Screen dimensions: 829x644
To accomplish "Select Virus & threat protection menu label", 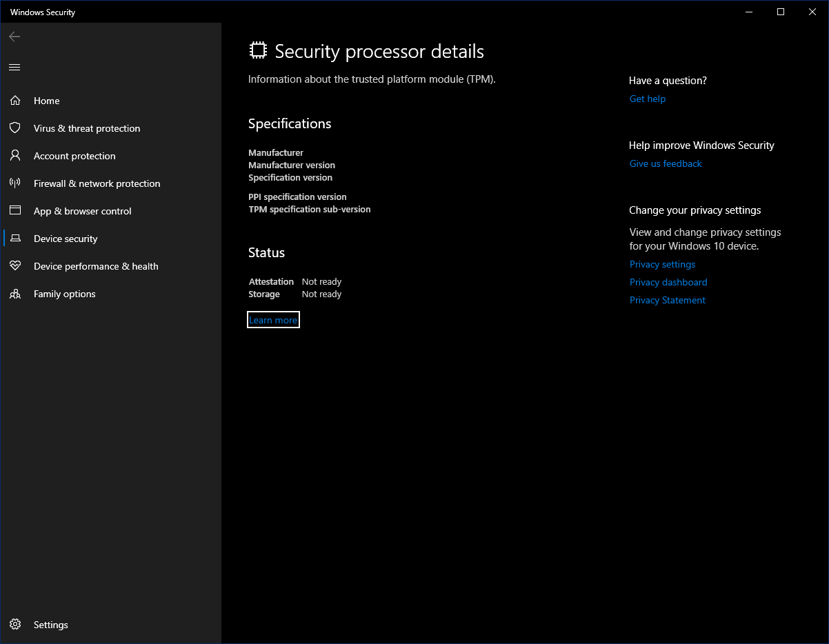I will 87,128.
